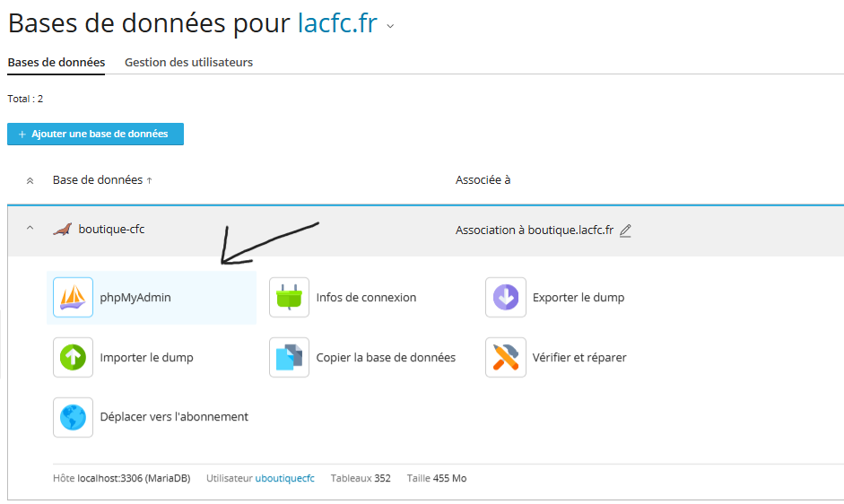Click the Taille 455 Mo value
The image size is (844, 504).
pos(437,478)
